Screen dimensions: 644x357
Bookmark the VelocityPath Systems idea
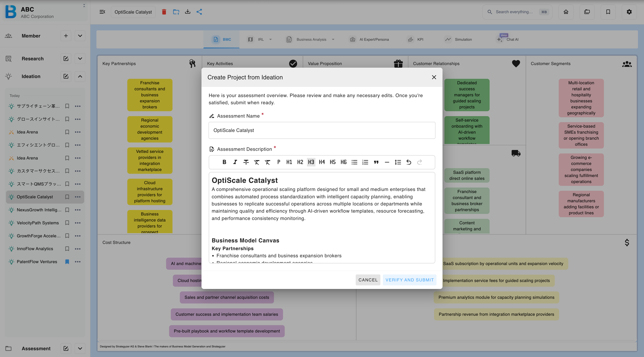(67, 223)
